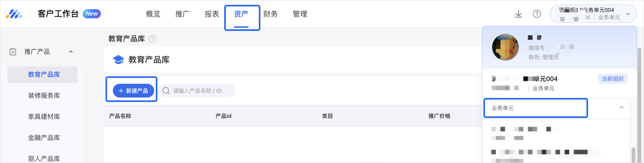
Task: Click the 新建产品 button
Action: [x=133, y=91]
